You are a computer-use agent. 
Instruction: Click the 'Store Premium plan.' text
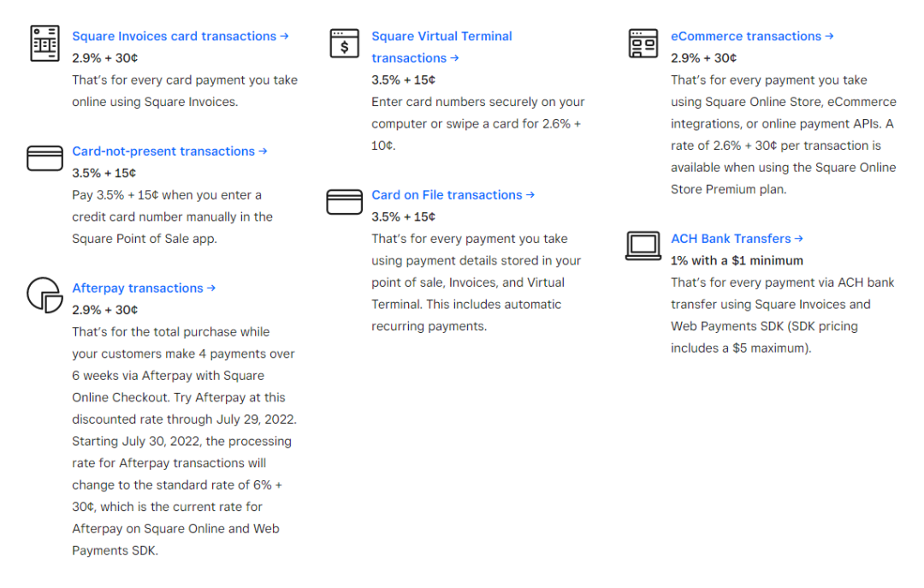(728, 189)
